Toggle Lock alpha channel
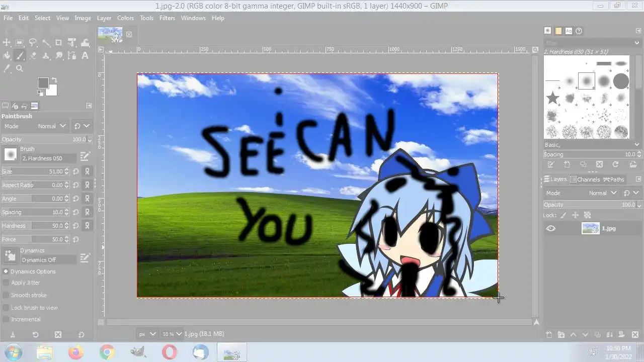This screenshot has width=644, height=362. tap(587, 215)
